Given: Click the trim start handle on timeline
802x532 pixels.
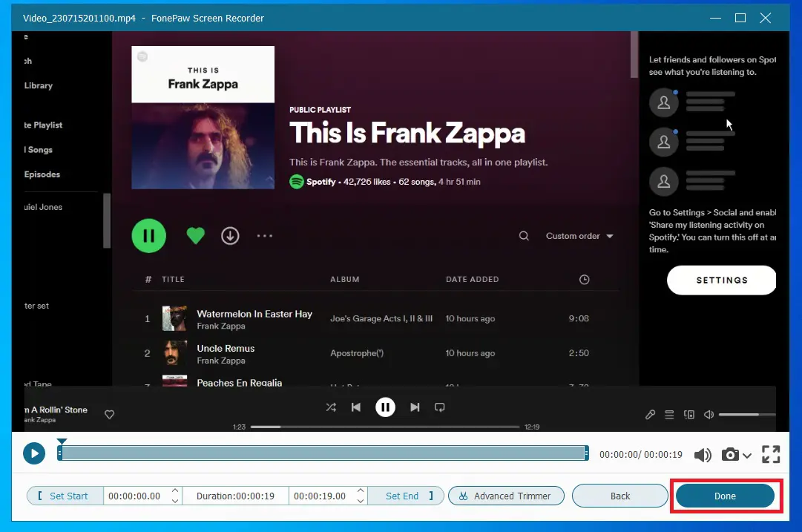Looking at the screenshot, I should [60, 453].
